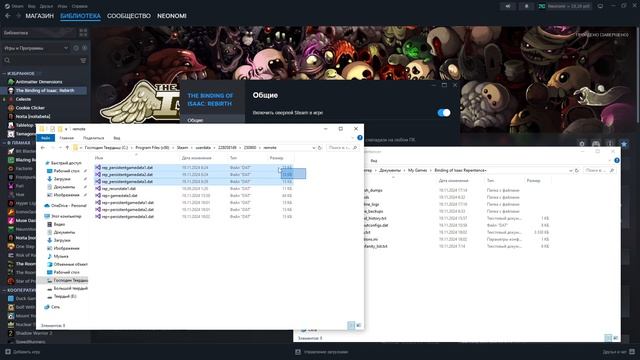Open Музыка folder in navigation pane

click(61, 256)
